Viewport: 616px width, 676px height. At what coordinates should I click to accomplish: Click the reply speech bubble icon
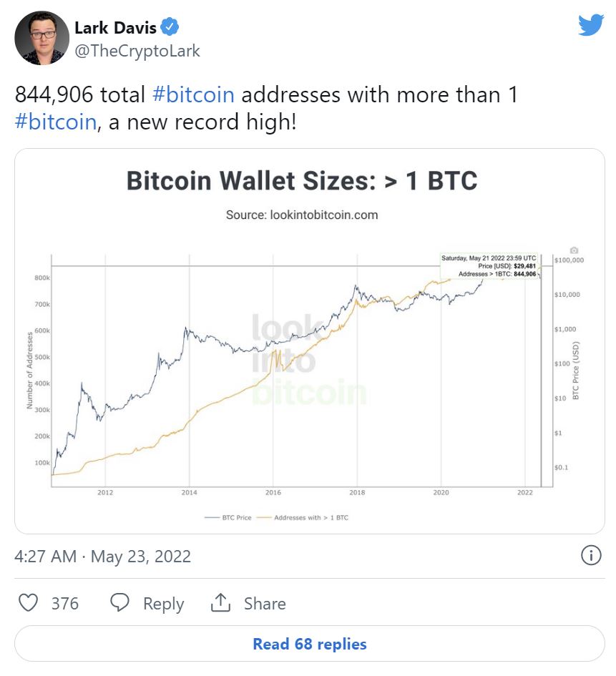[x=120, y=603]
